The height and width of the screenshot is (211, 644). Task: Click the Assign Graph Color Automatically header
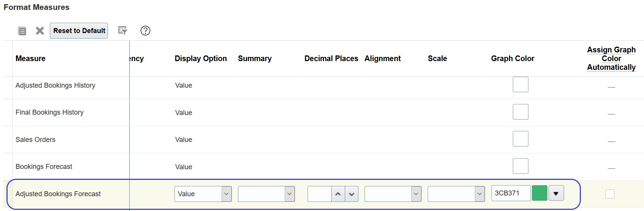[x=611, y=58]
